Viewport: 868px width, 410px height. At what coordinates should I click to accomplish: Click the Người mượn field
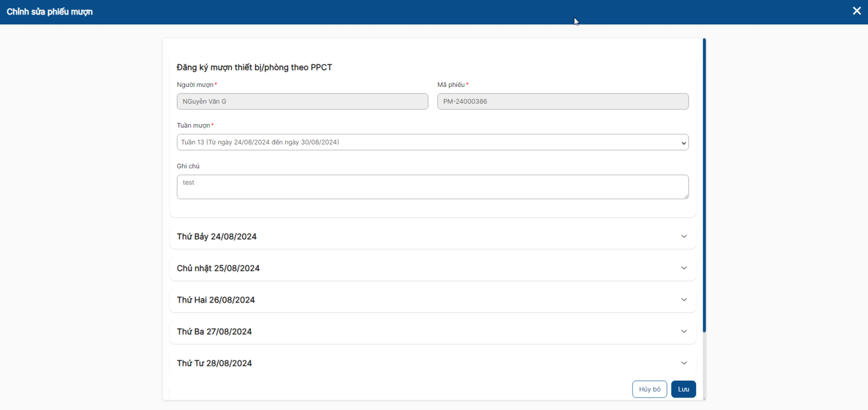(x=302, y=102)
